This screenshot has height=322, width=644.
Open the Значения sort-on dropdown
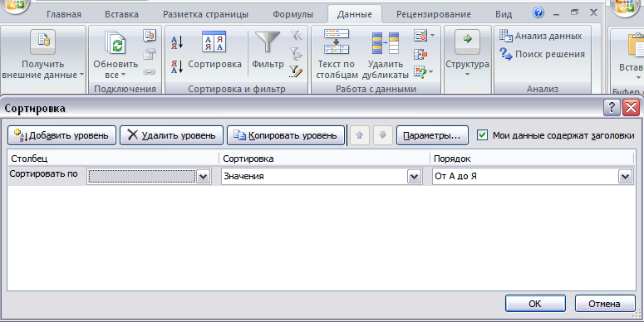[414, 177]
